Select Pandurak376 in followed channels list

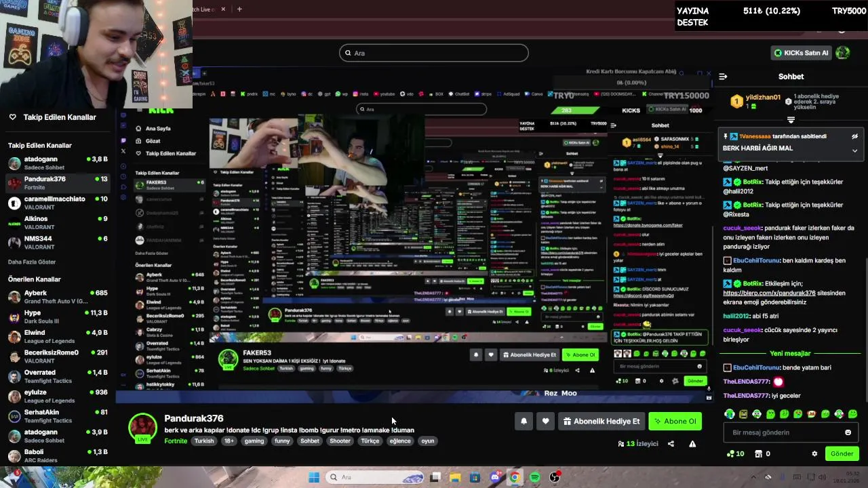(x=58, y=183)
